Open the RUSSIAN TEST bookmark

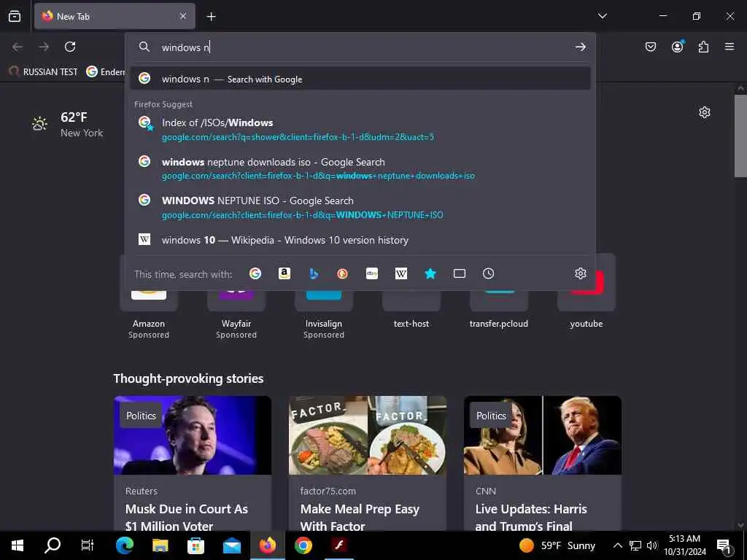tap(44, 72)
